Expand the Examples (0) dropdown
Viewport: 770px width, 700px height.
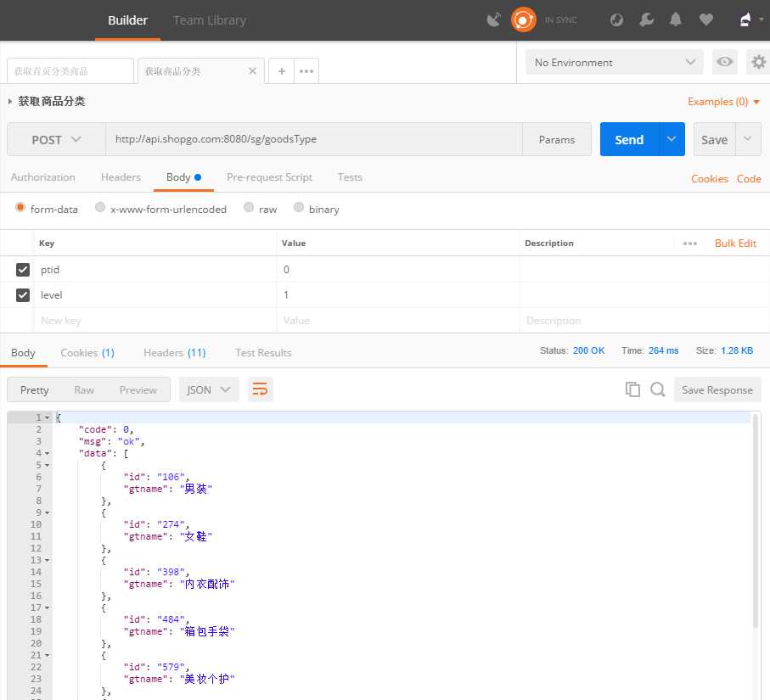pos(724,102)
